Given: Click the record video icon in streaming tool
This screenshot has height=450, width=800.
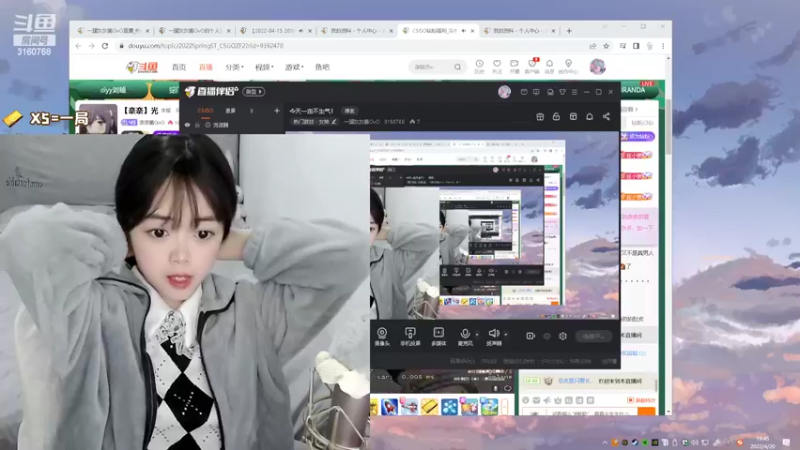Looking at the screenshot, I should pos(531,336).
